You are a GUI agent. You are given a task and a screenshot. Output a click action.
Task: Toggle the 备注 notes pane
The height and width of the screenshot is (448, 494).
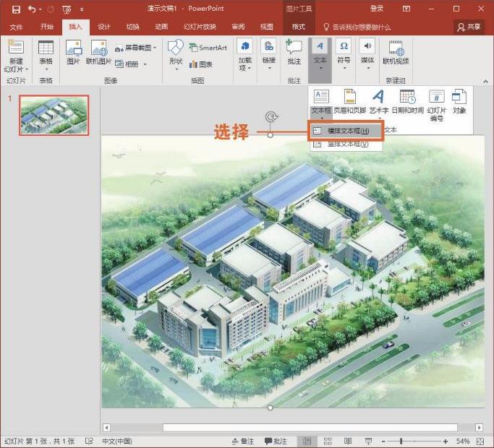coord(242,441)
